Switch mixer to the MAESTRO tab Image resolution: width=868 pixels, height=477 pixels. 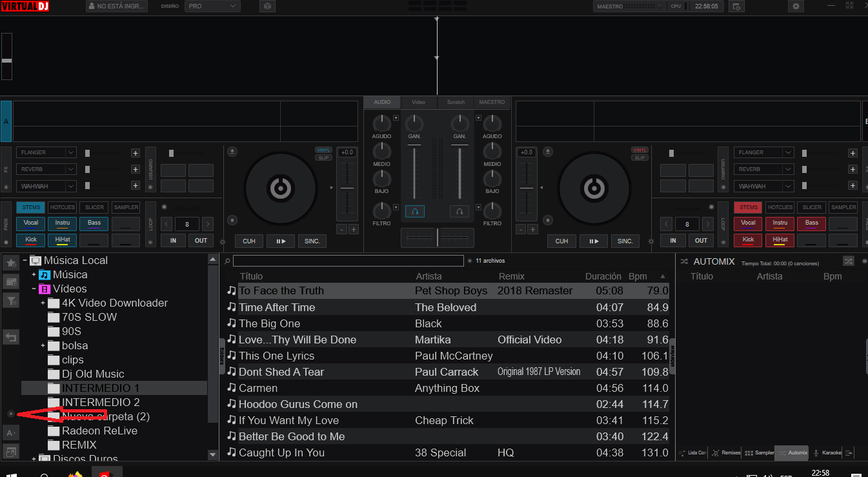click(492, 103)
